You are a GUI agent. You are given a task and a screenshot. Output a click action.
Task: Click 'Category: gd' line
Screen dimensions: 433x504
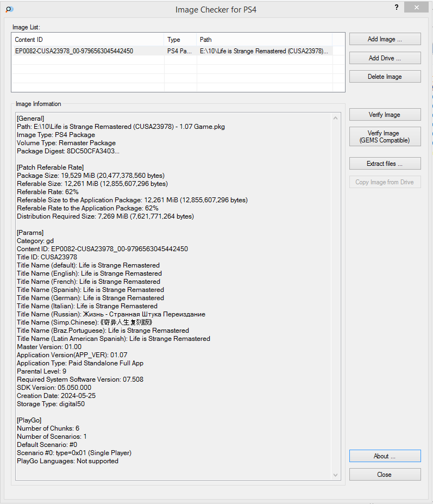click(35, 241)
